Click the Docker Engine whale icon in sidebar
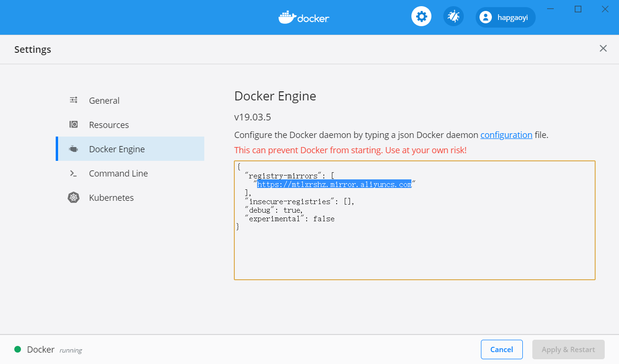The image size is (619, 364). pos(73,149)
